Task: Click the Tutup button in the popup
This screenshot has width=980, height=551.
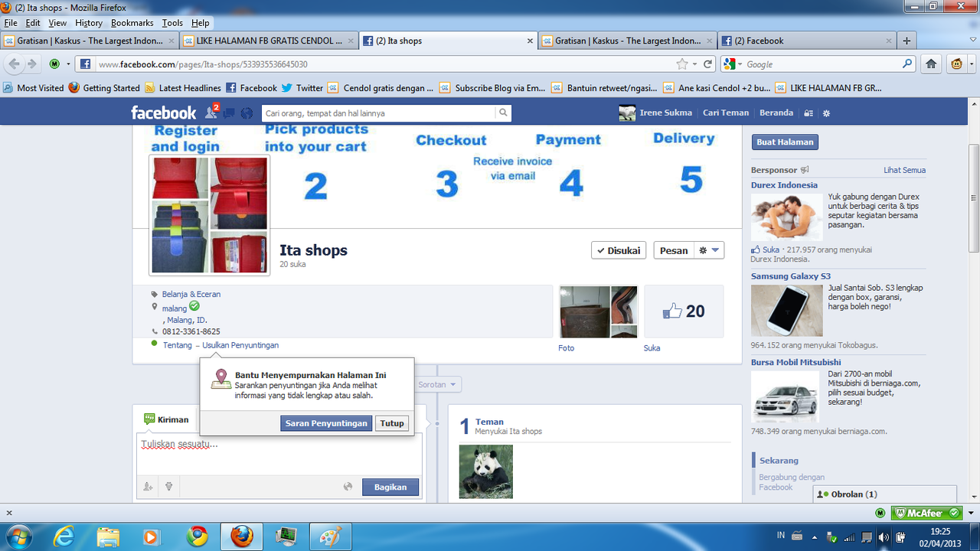Action: (x=392, y=423)
